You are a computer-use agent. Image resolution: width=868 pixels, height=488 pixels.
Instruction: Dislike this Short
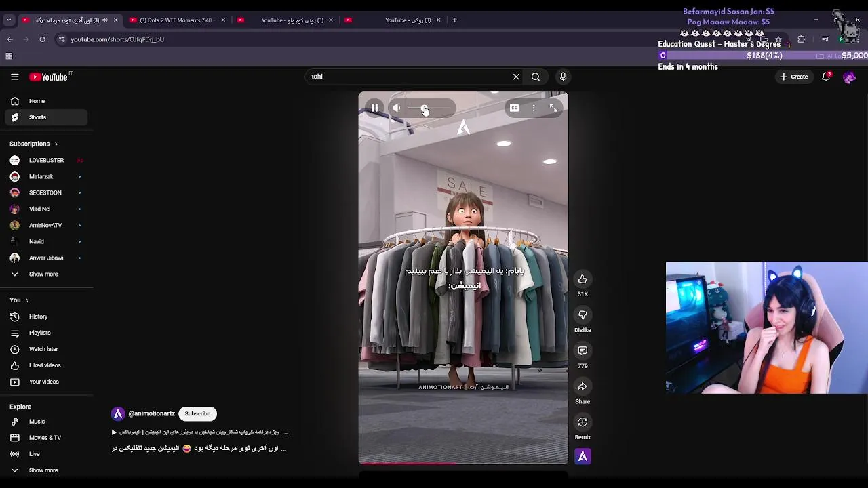click(583, 315)
